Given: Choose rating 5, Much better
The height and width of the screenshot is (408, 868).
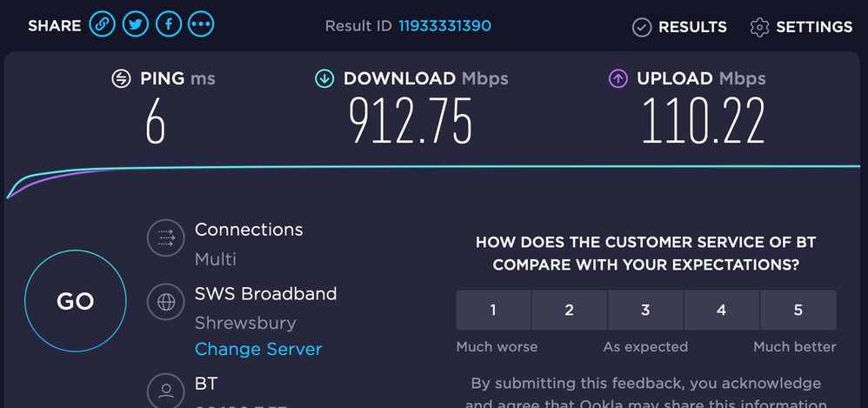Looking at the screenshot, I should [798, 311].
